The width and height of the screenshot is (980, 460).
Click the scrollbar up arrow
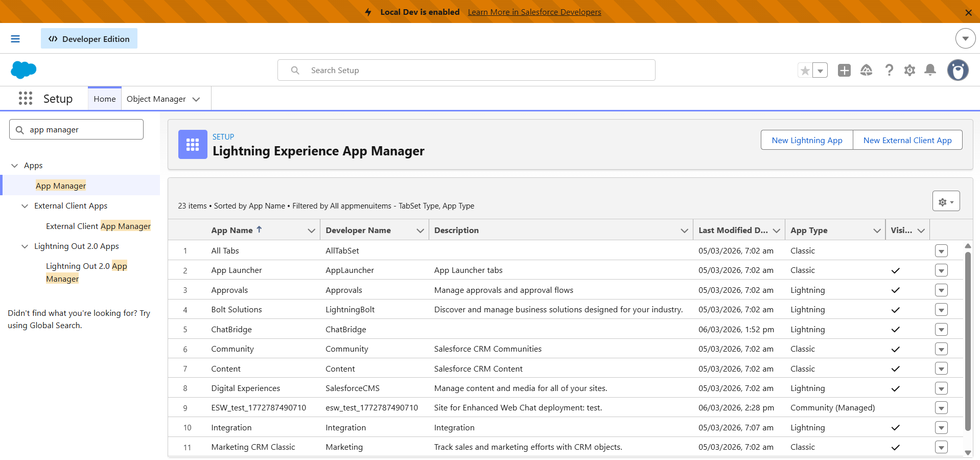point(967,246)
